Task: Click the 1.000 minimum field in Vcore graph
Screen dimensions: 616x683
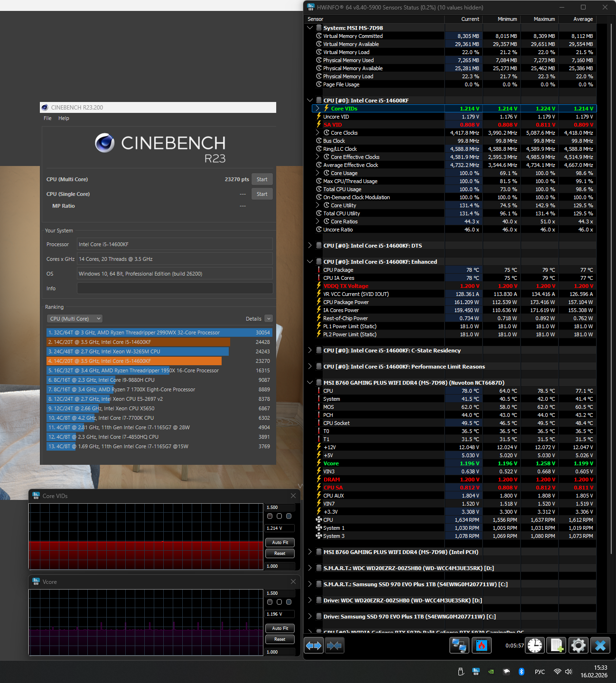Action: pos(280,652)
